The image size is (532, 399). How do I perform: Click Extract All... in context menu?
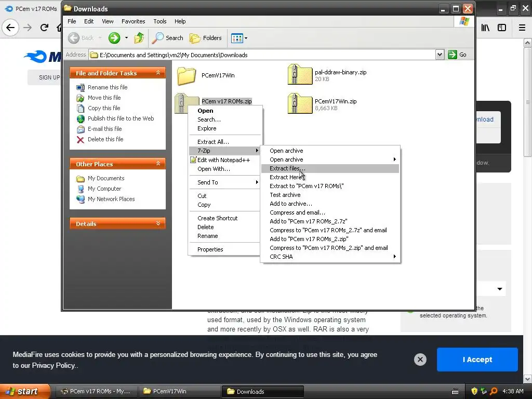click(224, 142)
